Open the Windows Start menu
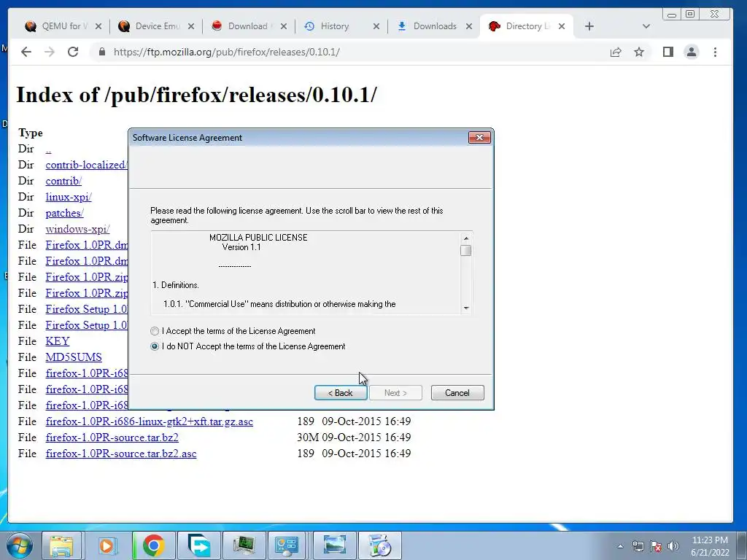The image size is (747, 560). [20, 545]
